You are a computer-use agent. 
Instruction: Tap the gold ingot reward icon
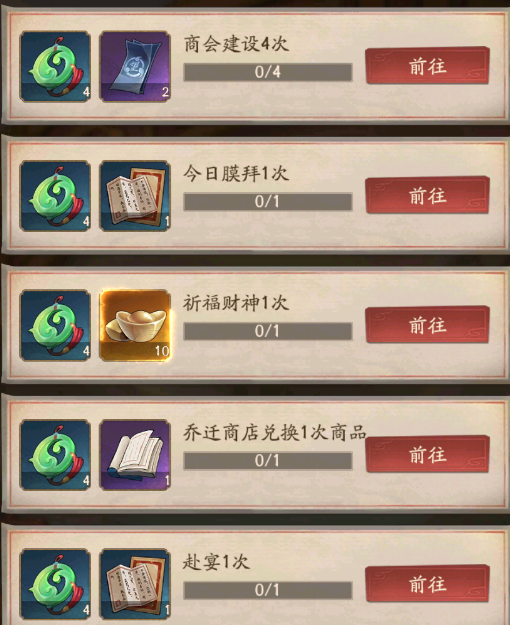coord(135,325)
